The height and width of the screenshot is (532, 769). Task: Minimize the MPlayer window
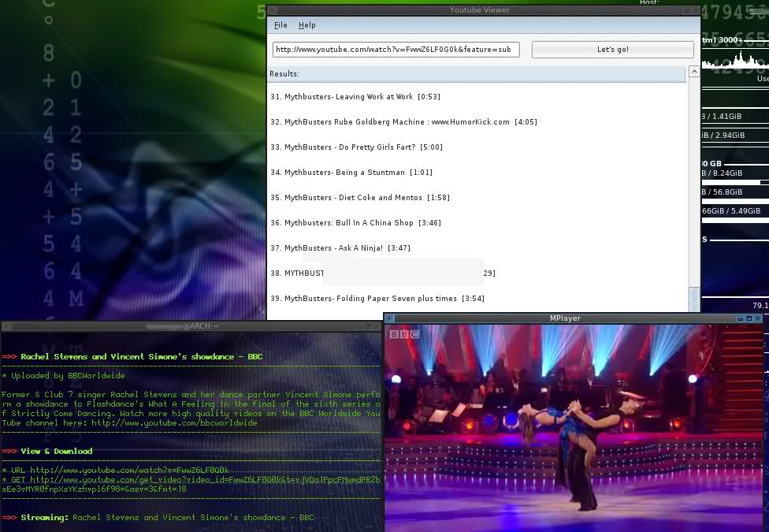point(741,318)
